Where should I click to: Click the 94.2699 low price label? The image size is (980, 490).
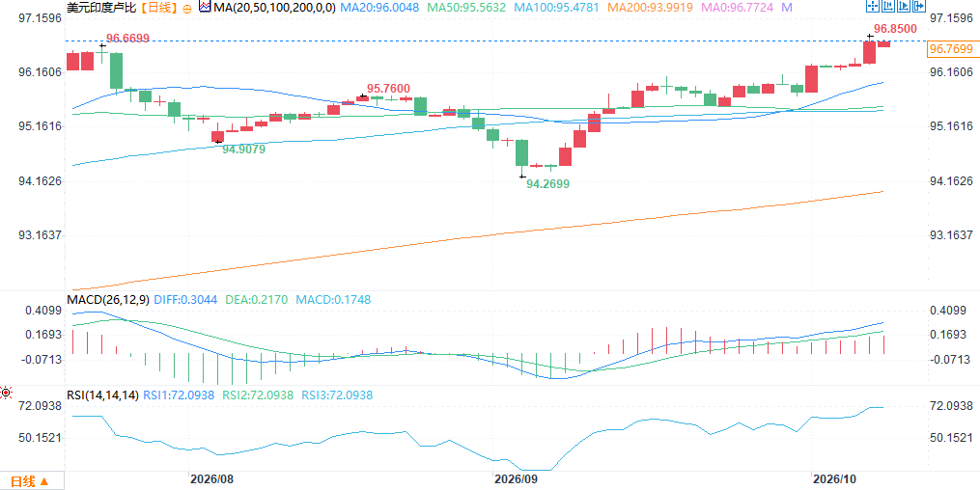[x=547, y=184]
